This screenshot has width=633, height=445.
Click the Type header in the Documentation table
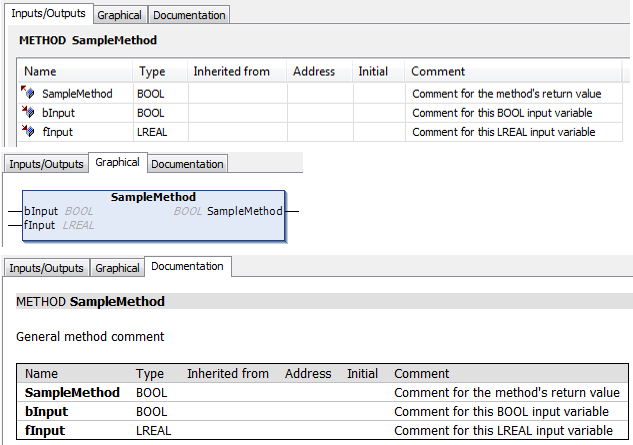tap(150, 374)
